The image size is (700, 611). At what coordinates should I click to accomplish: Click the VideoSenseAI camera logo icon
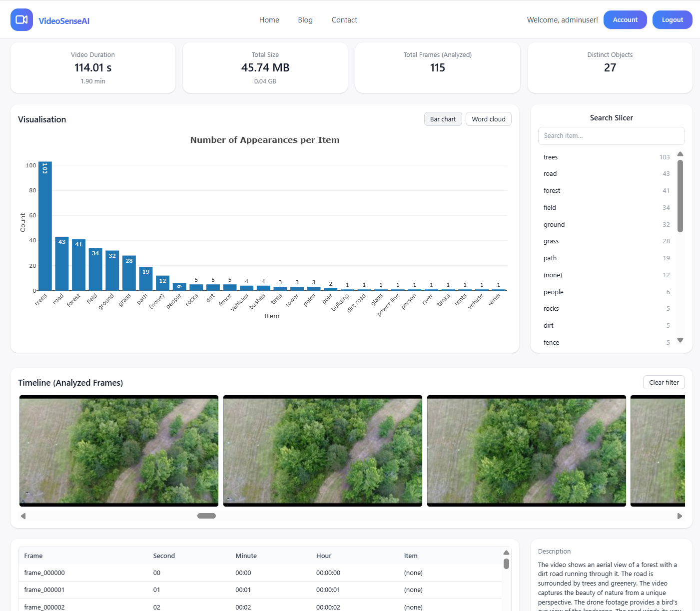pyautogui.click(x=21, y=20)
